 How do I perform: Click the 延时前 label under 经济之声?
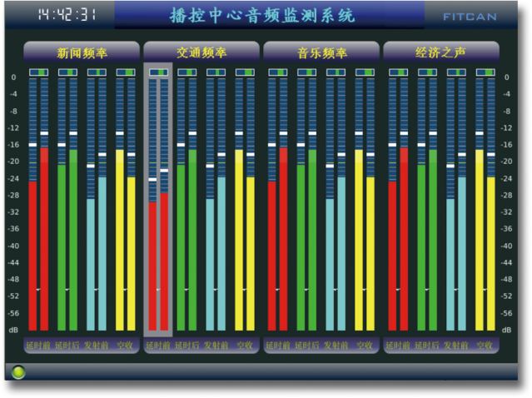click(x=398, y=346)
